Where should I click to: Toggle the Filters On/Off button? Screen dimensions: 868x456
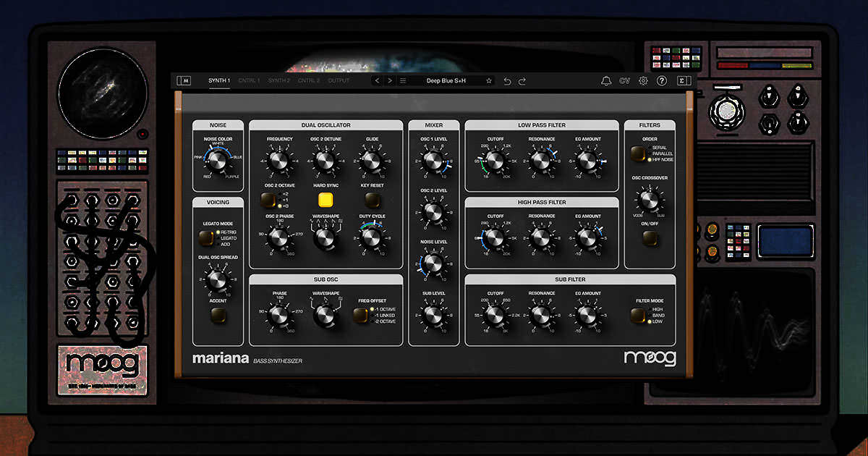coord(650,237)
